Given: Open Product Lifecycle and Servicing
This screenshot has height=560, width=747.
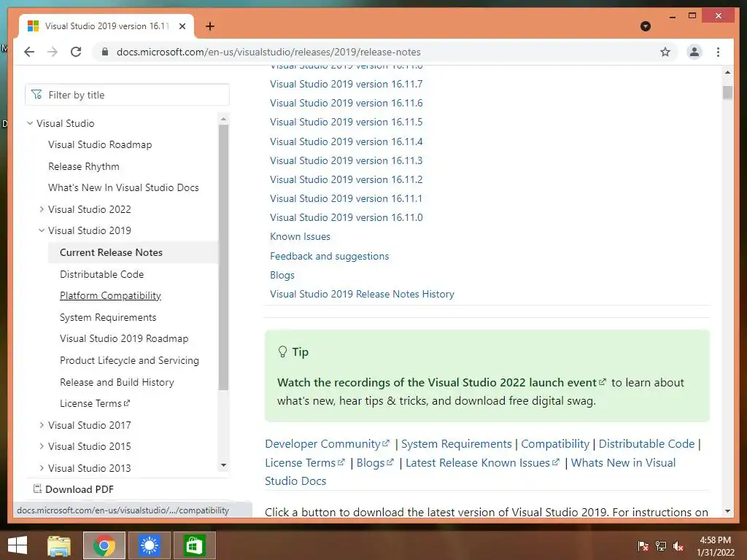Looking at the screenshot, I should pos(129,360).
